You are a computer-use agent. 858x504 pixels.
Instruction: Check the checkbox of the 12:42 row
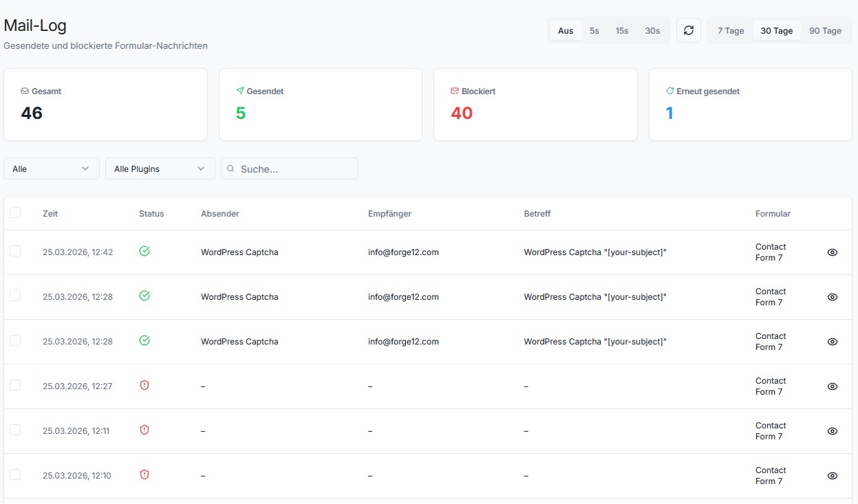[15, 251]
